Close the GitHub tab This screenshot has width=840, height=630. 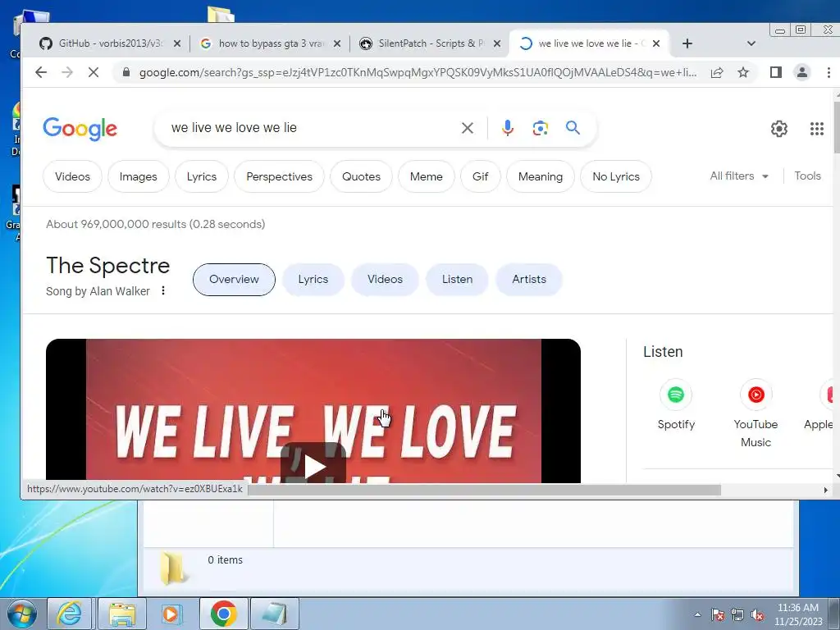coord(177,43)
